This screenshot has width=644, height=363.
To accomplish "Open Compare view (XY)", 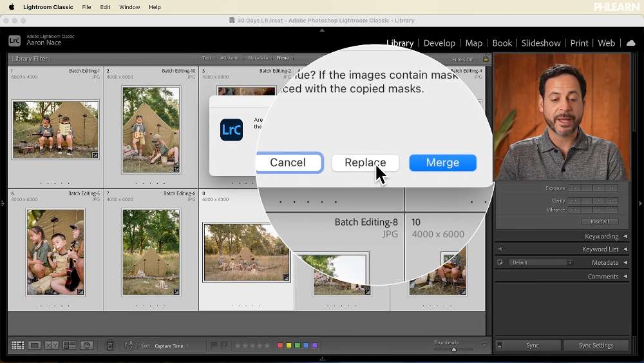I will click(52, 346).
